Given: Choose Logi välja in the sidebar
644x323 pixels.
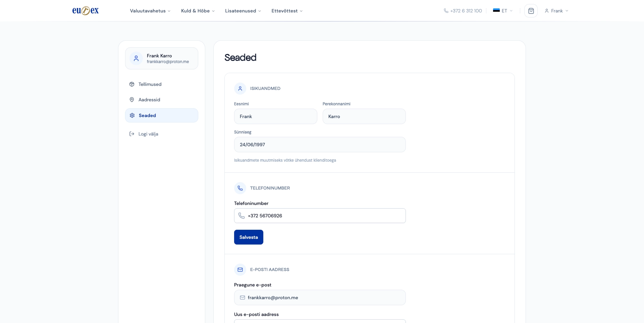Looking at the screenshot, I should point(162,134).
